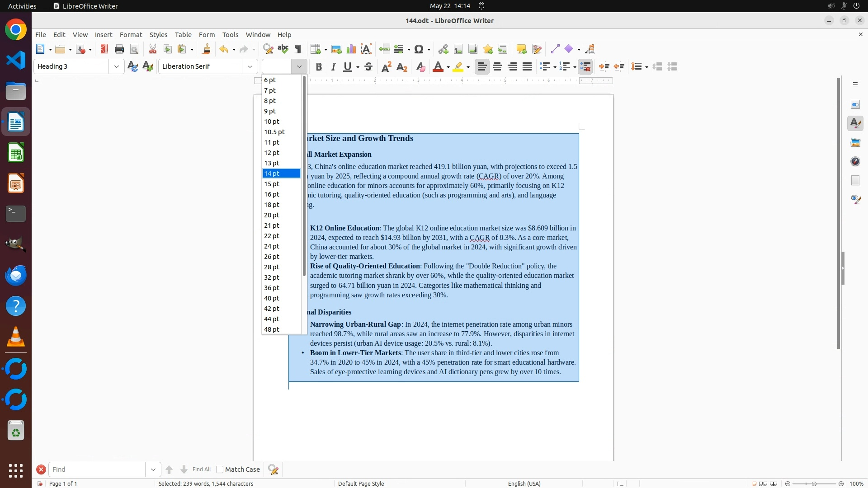The height and width of the screenshot is (488, 868).
Task: Expand the paragraph style Heading 3 dropdown
Action: [117, 66]
